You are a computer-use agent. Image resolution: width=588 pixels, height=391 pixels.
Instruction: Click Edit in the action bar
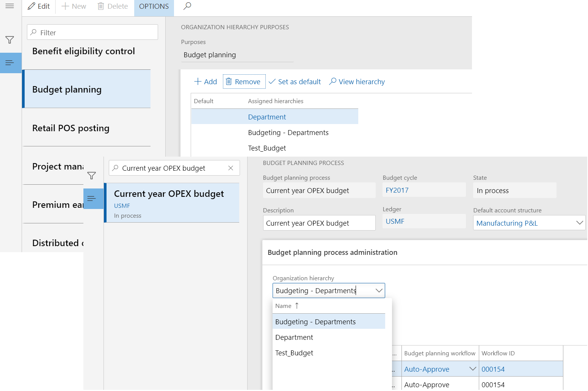[x=39, y=6]
